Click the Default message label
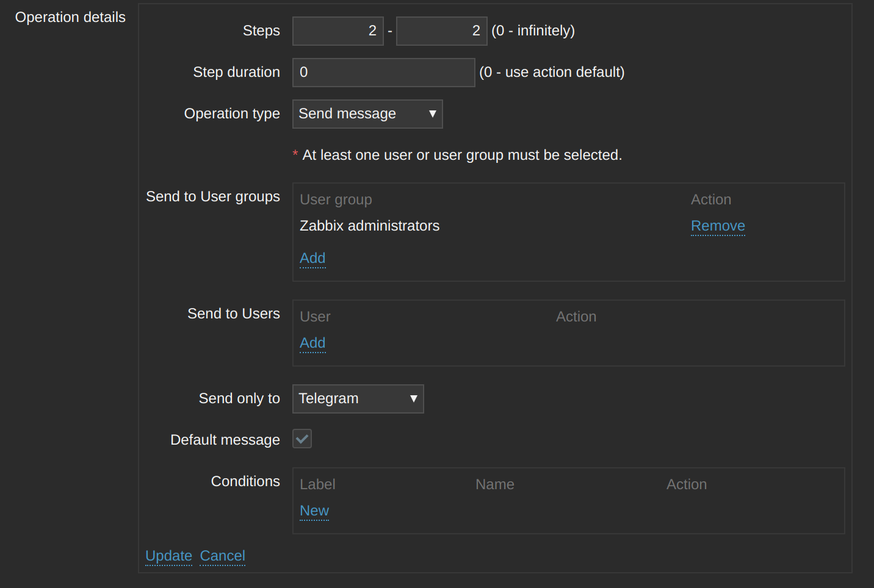The width and height of the screenshot is (874, 588). tap(225, 440)
